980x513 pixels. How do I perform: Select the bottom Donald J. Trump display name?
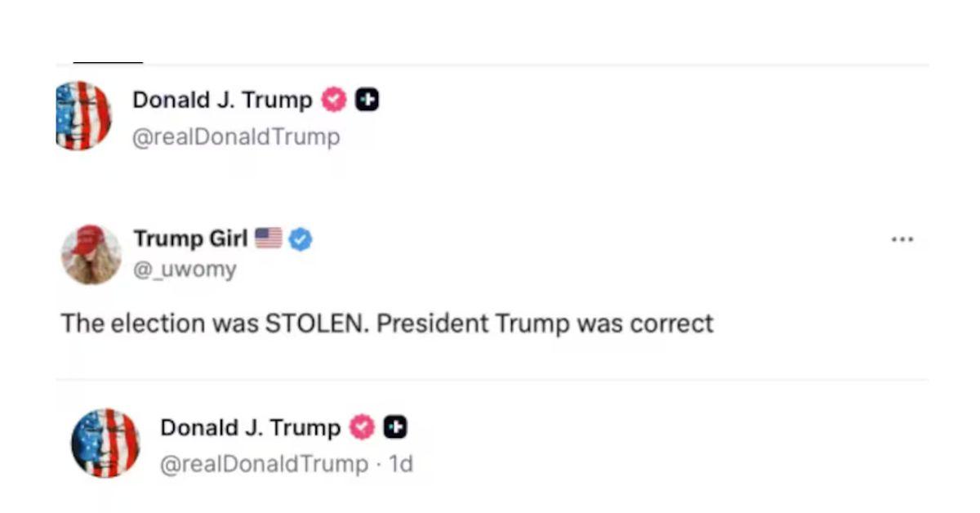pos(251,427)
